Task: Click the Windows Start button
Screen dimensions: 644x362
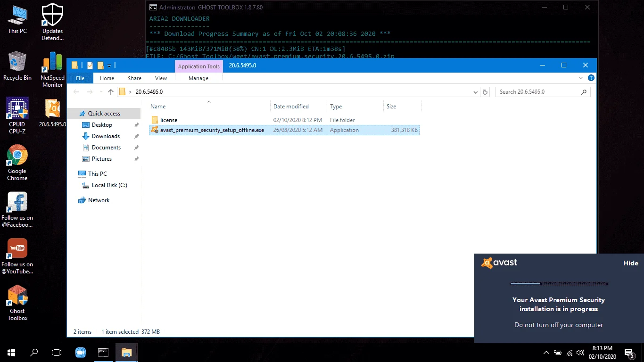Action: coord(11,352)
